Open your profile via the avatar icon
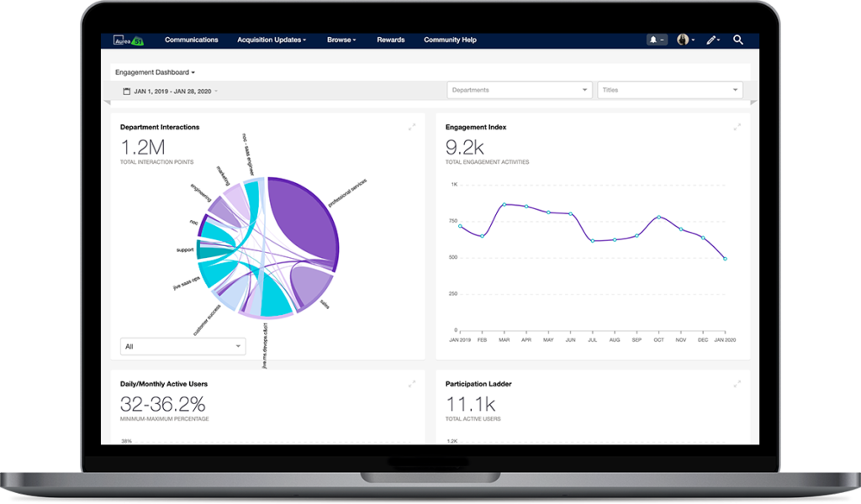The height and width of the screenshot is (504, 861). (x=684, y=39)
